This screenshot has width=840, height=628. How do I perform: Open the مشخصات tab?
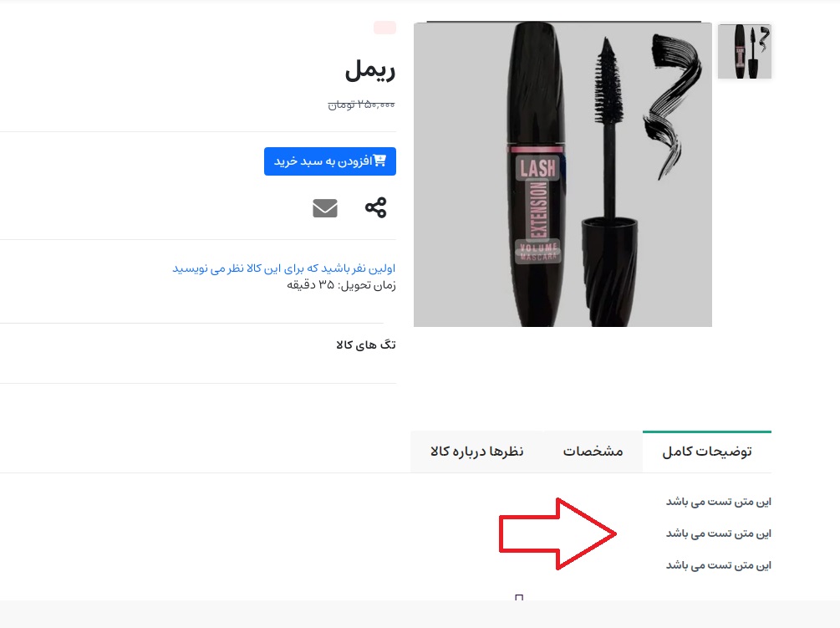[593, 452]
